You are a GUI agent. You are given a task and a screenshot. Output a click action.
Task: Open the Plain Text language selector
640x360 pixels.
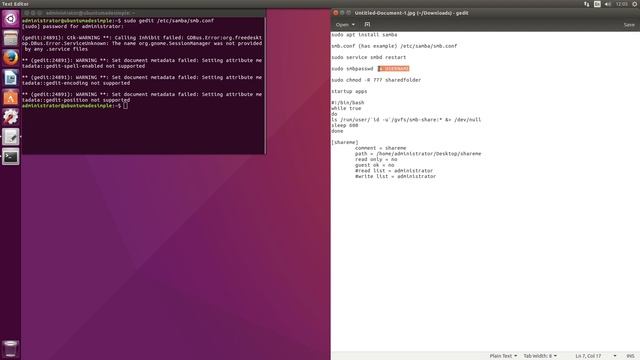point(503,356)
